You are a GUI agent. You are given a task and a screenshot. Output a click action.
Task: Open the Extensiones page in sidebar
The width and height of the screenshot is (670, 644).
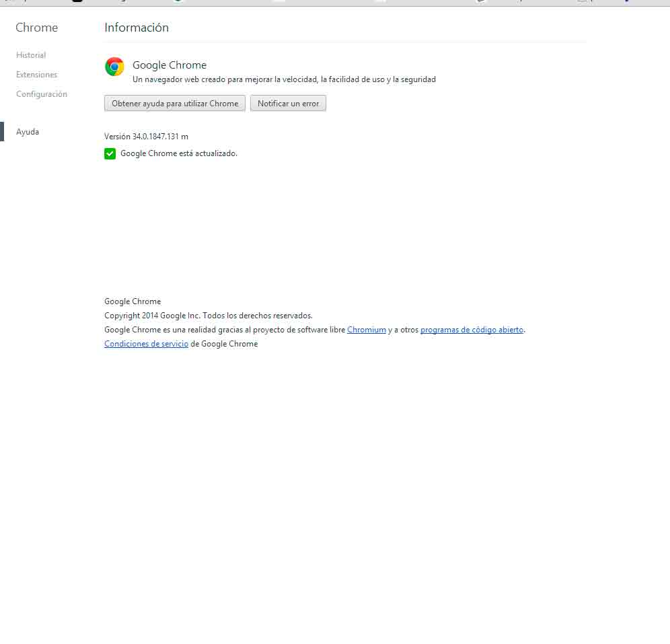click(x=37, y=75)
